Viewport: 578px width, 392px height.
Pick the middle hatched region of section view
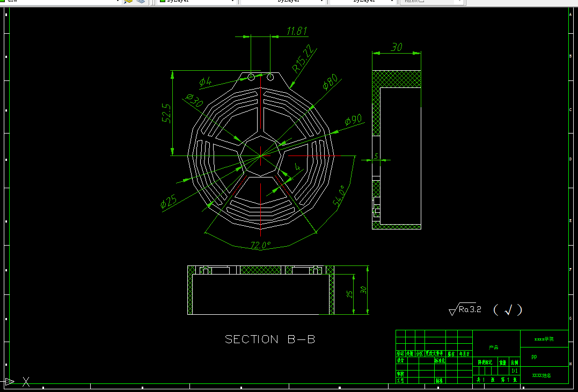point(261,270)
